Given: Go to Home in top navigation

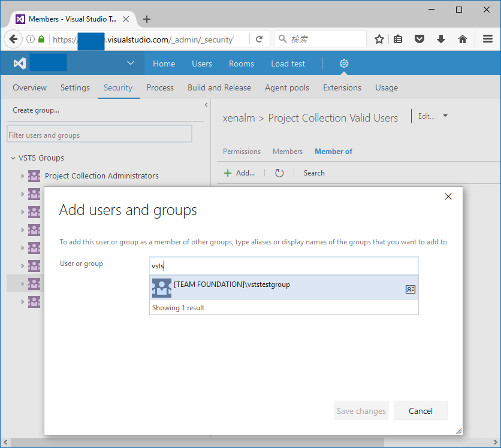Looking at the screenshot, I should [164, 63].
